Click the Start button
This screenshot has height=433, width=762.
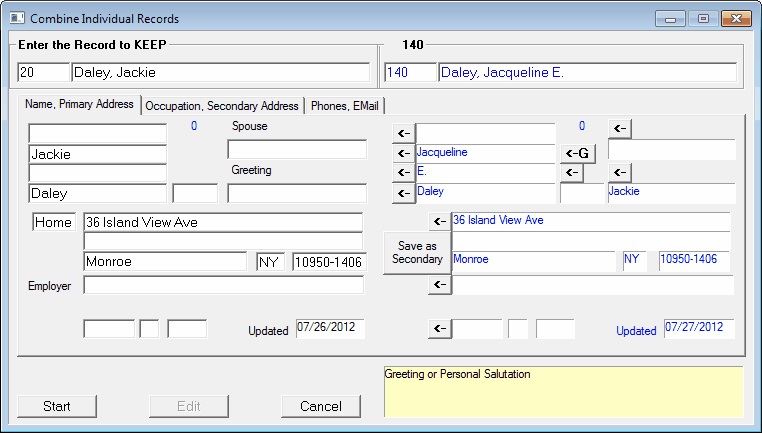[57, 406]
